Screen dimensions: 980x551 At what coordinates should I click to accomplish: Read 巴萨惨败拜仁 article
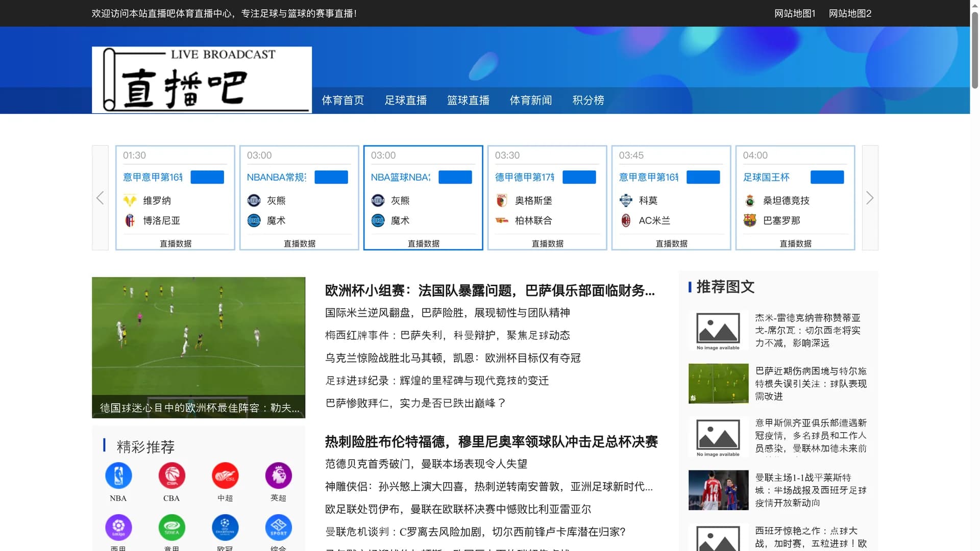point(415,403)
